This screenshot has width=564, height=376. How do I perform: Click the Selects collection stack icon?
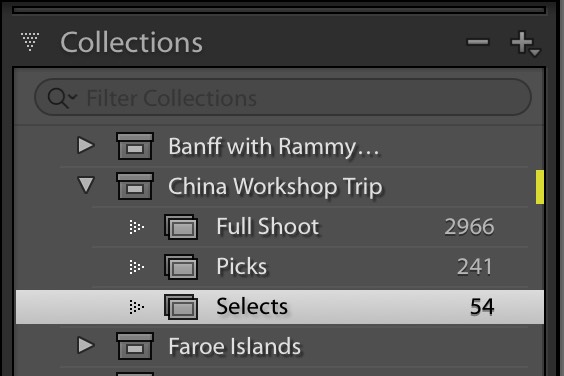[x=181, y=307]
